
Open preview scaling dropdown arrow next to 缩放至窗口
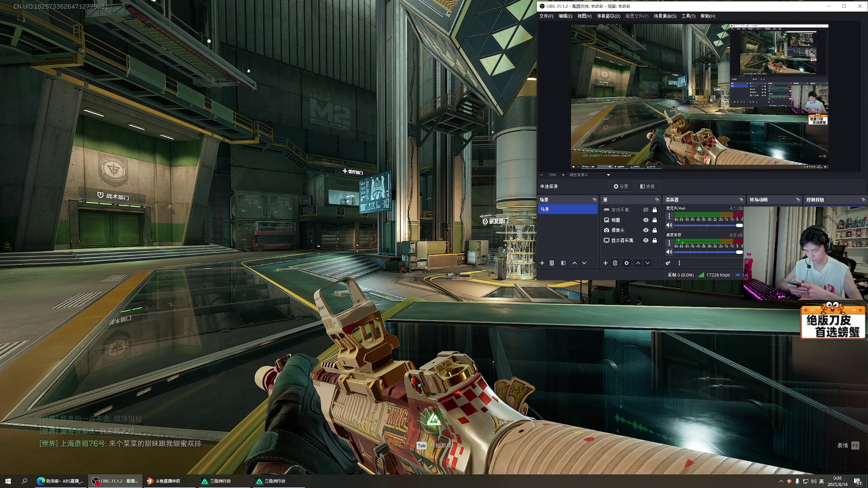click(608, 175)
